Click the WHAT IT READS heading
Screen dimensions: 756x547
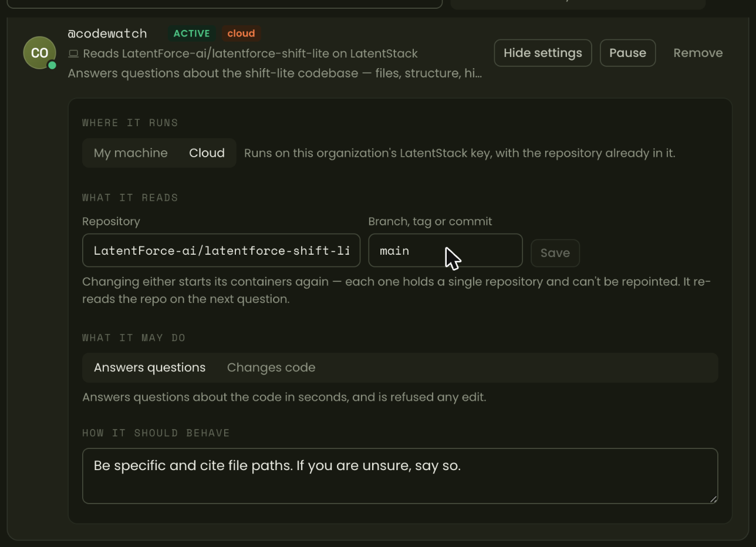[130, 198]
